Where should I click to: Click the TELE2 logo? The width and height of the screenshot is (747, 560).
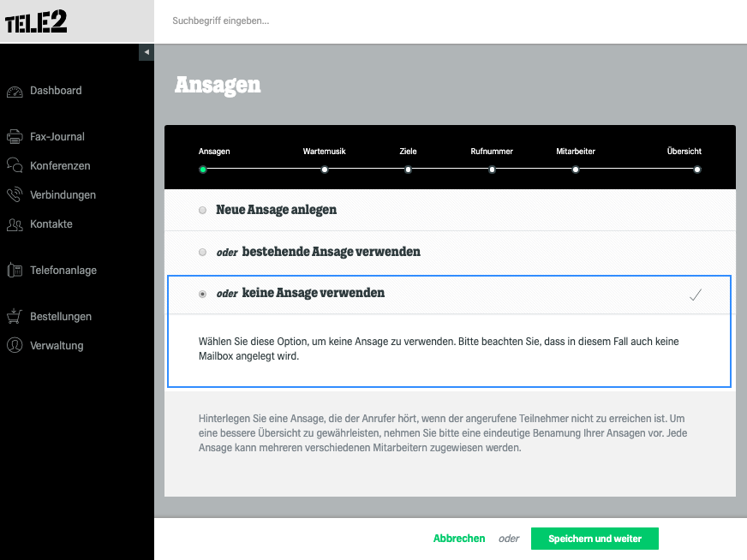click(x=36, y=21)
